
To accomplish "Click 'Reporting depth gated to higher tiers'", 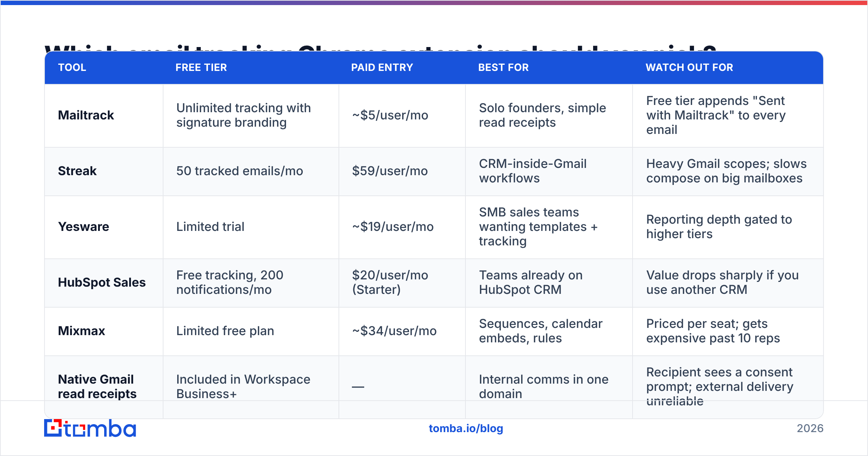I will pos(719,227).
